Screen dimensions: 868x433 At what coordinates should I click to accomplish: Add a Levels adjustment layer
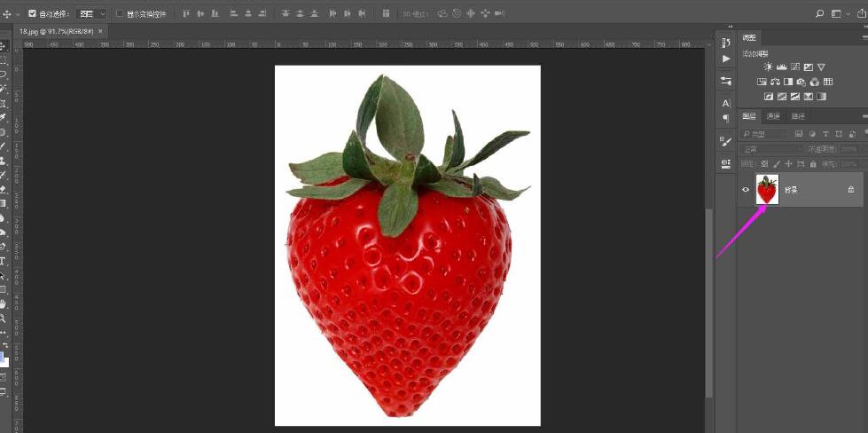coord(781,67)
